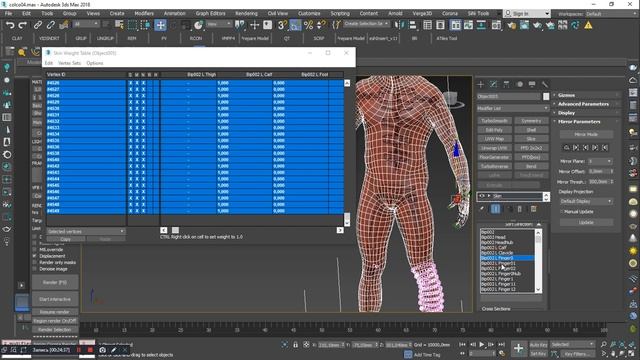Click the Copy button in weight table
Image resolution: width=640 pixels, height=360 pixels.
[65, 239]
